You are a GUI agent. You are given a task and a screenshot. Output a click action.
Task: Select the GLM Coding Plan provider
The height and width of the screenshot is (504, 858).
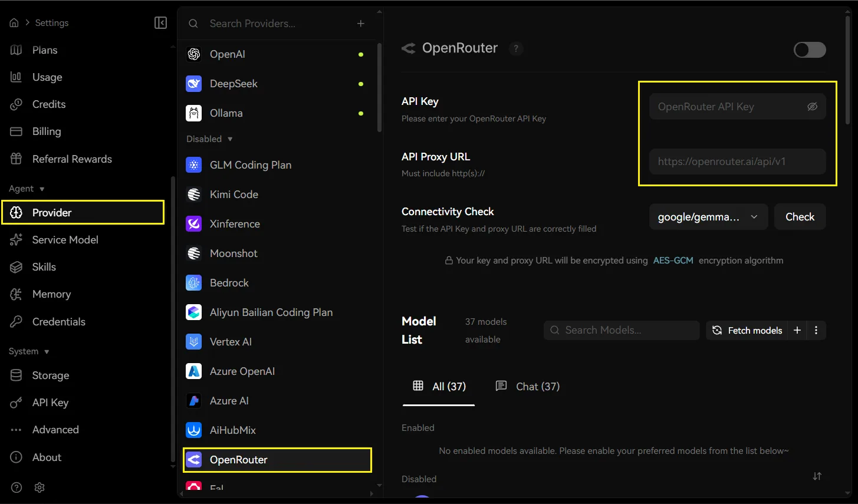click(277, 165)
